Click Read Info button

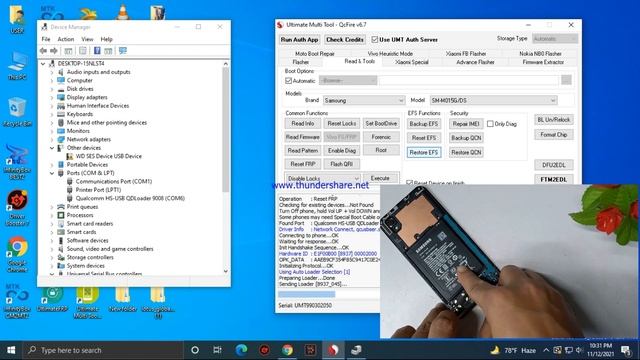click(x=303, y=124)
